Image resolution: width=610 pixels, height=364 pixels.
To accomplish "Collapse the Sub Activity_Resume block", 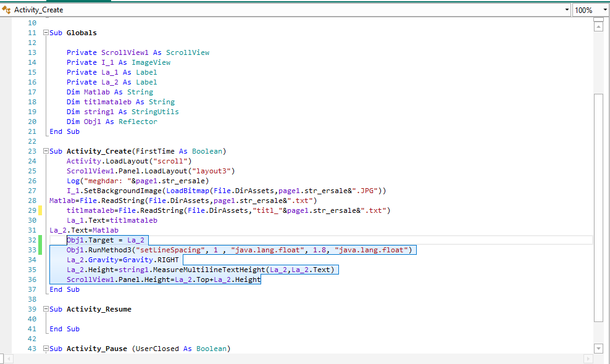I will tap(44, 309).
